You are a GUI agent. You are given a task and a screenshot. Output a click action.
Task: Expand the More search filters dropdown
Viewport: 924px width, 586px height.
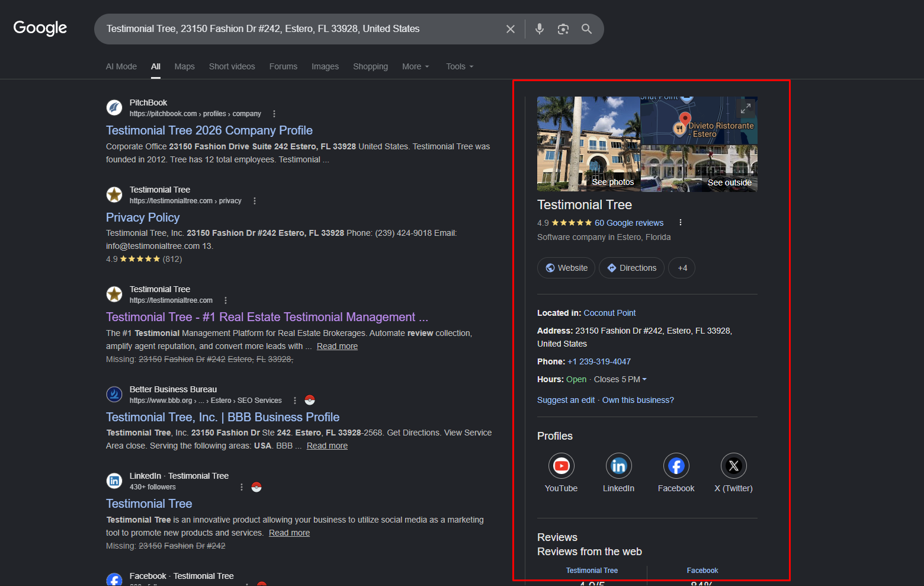[415, 66]
